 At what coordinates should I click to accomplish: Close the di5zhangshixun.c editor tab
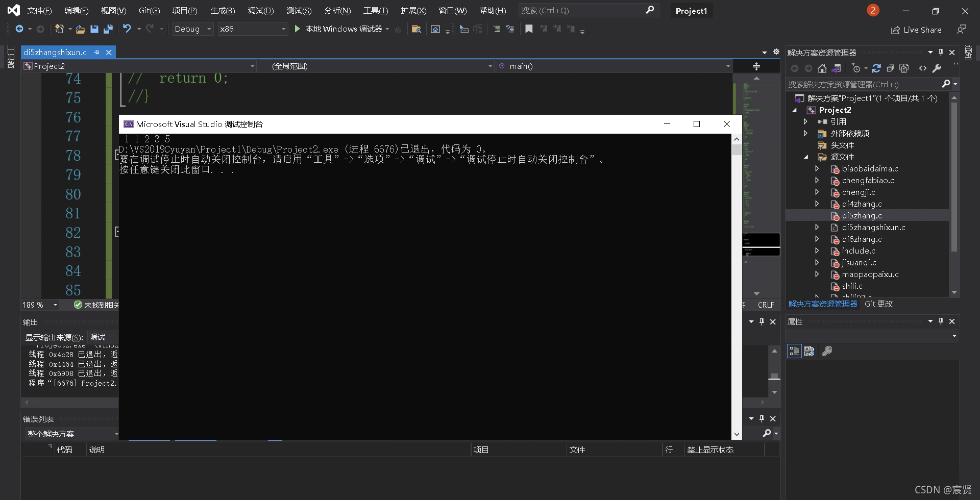click(x=109, y=52)
